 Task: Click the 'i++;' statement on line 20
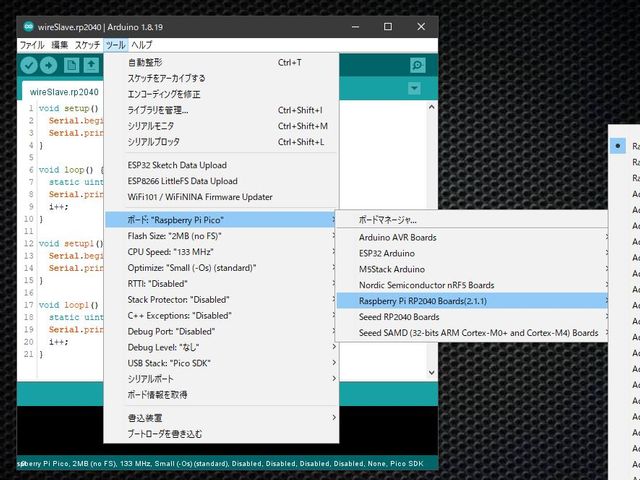click(59, 342)
